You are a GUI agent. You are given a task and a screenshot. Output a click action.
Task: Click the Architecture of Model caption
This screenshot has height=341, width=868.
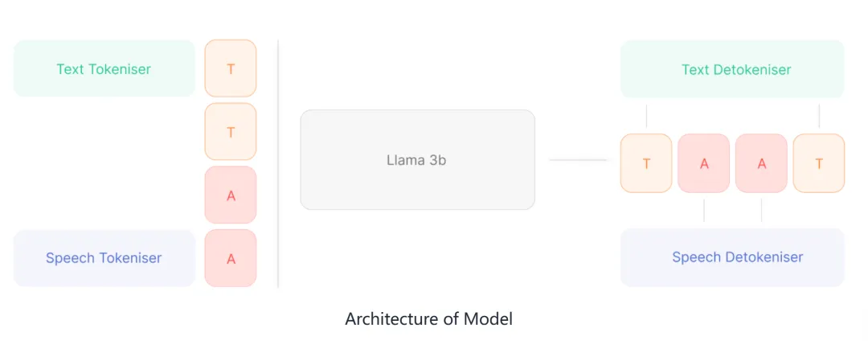[x=428, y=318]
